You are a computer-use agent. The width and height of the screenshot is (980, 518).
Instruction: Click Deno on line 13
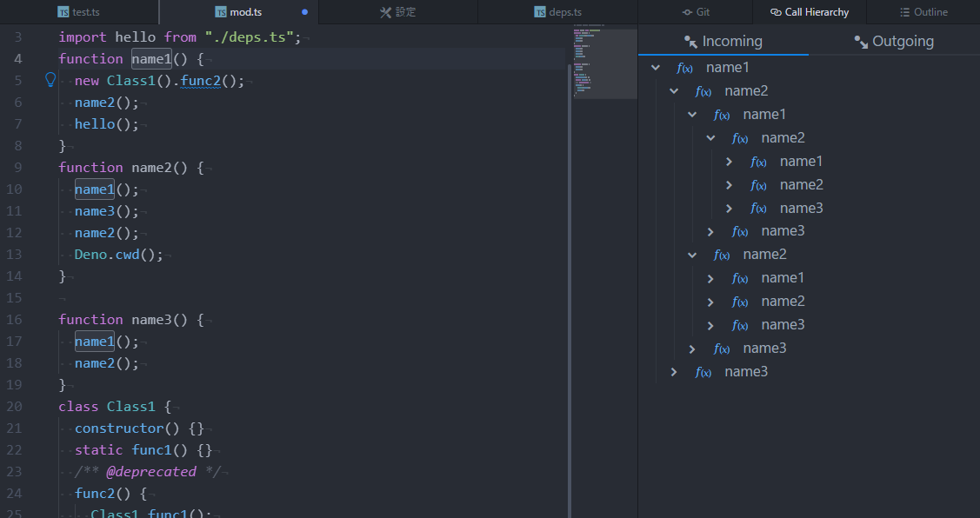(x=90, y=255)
